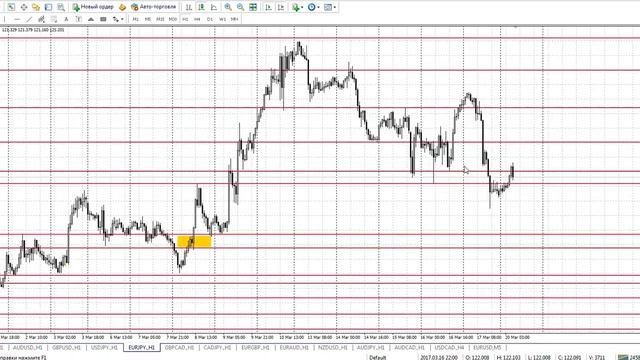Viewport: 640px width, 360px height.
Task: Toggle chart shift from right edge
Action: pyautogui.click(x=281, y=7)
